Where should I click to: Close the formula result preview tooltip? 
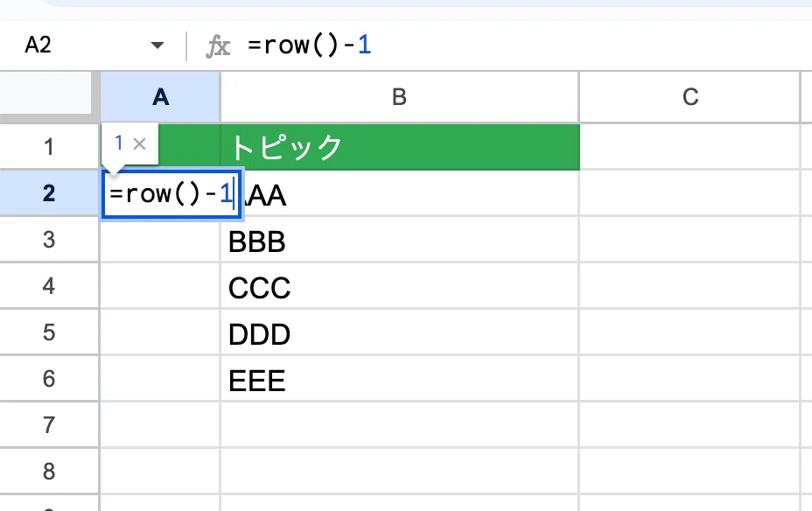click(139, 143)
